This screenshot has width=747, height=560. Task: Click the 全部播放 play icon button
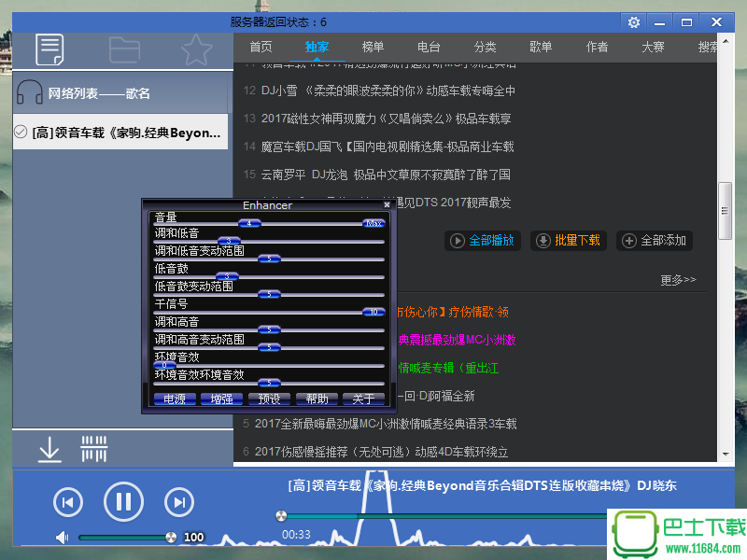483,241
